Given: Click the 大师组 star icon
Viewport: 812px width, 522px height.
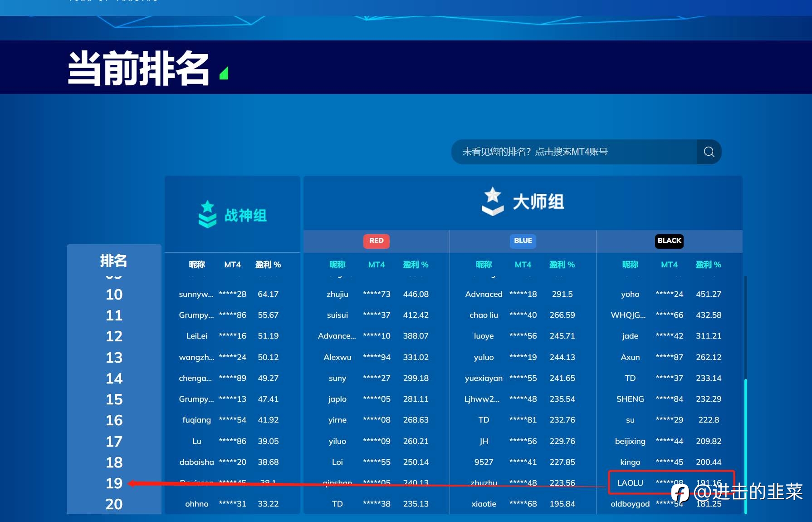Looking at the screenshot, I should [x=493, y=202].
